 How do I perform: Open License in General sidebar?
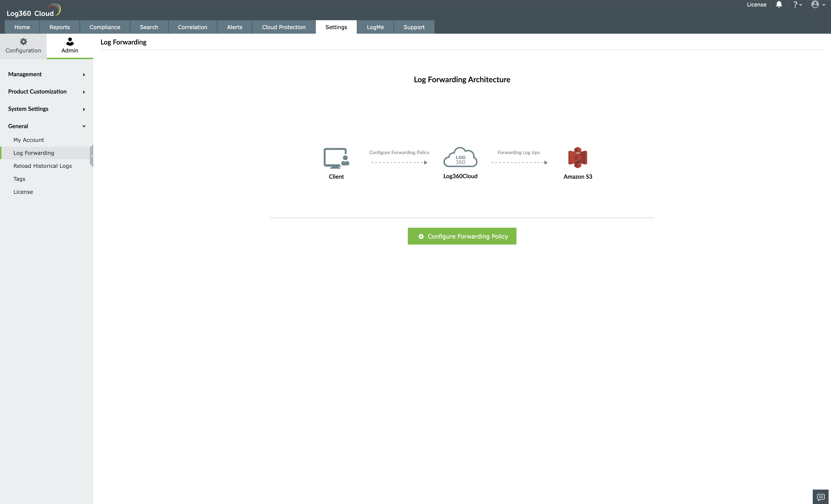pyautogui.click(x=23, y=192)
